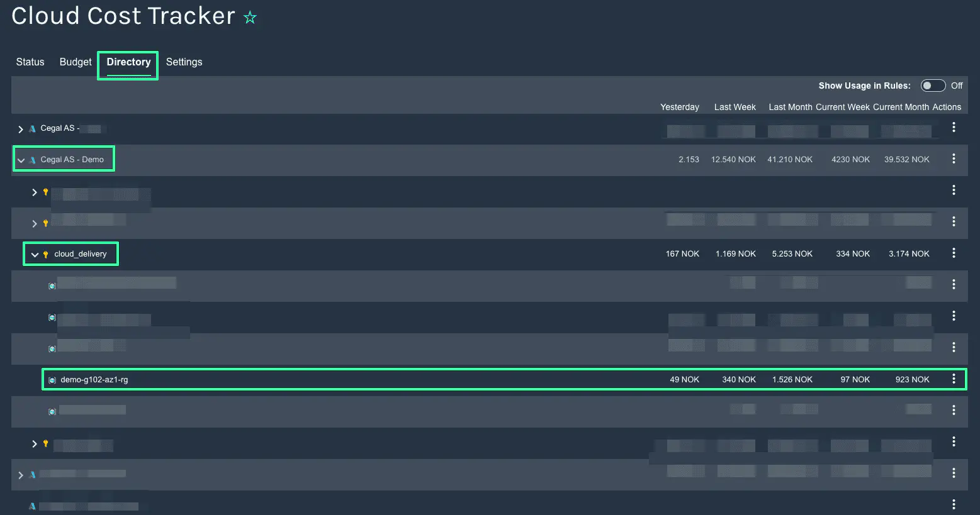Switch to the Budget tab

tap(76, 62)
